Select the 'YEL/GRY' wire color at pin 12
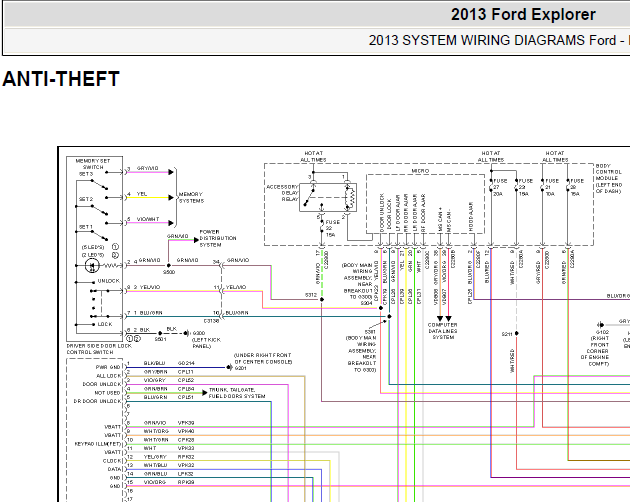630x502 pixels. tap(155, 457)
